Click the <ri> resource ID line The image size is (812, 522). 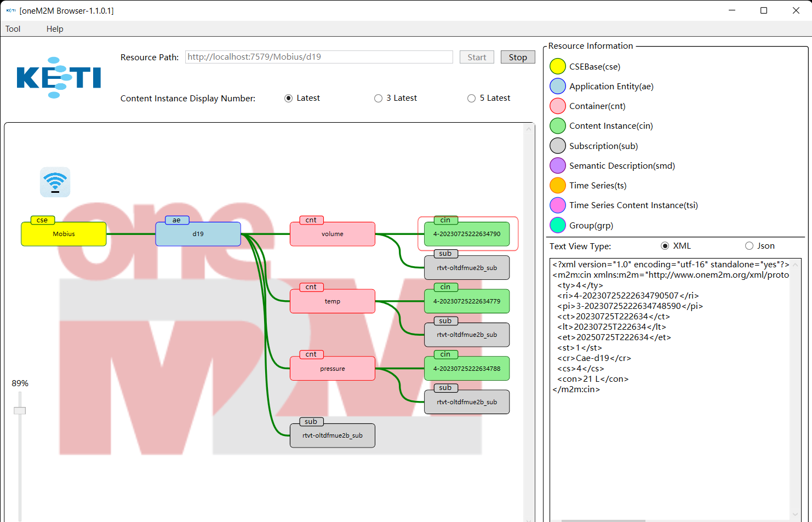click(x=628, y=296)
